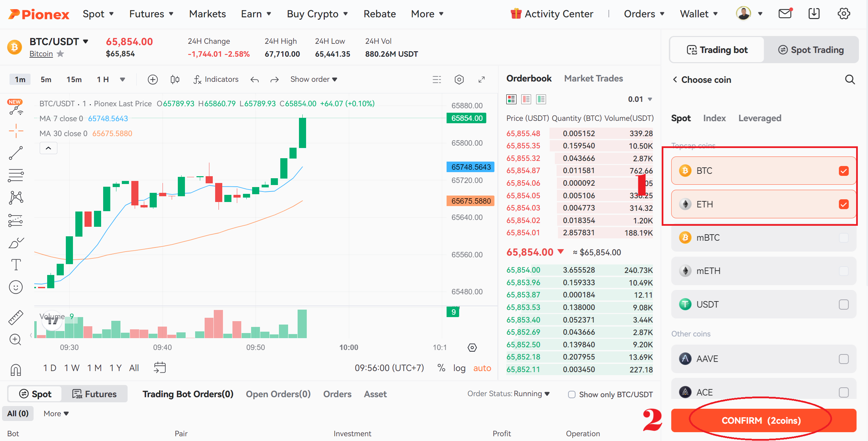Open the Futures dropdown in top navigation

(151, 14)
